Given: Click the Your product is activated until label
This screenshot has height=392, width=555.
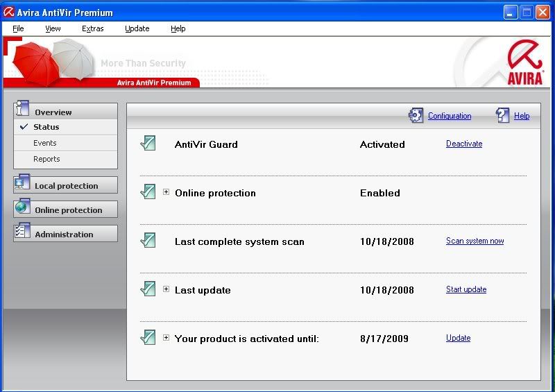Looking at the screenshot, I should [247, 339].
